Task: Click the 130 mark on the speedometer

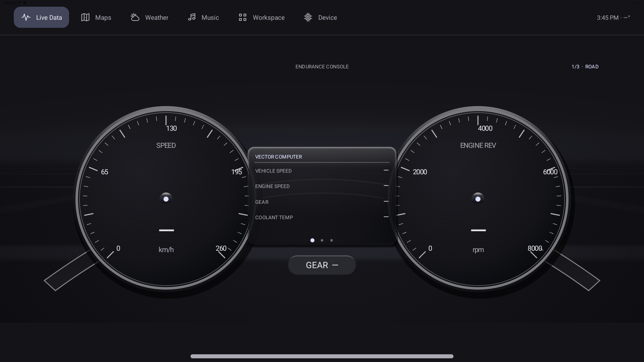Action: tap(171, 128)
